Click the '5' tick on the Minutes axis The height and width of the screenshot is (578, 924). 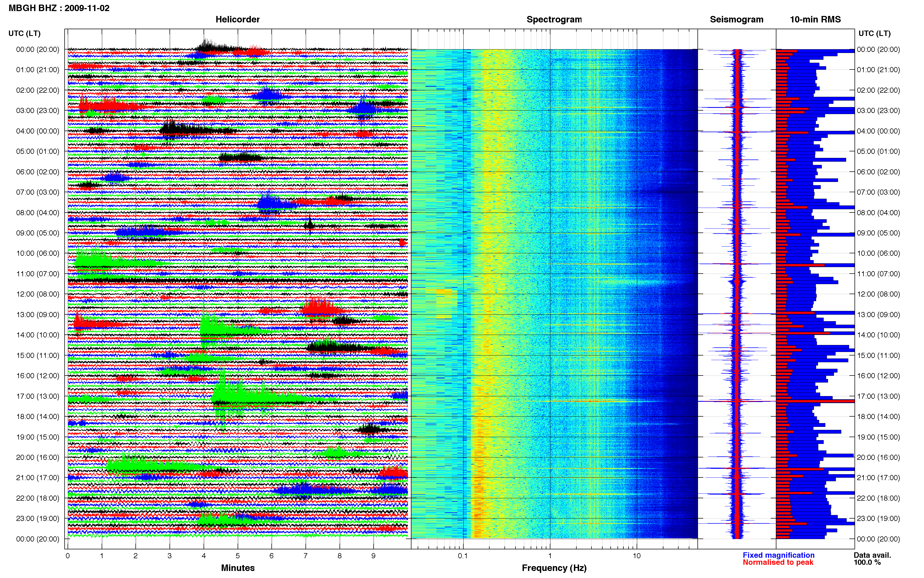(x=238, y=556)
